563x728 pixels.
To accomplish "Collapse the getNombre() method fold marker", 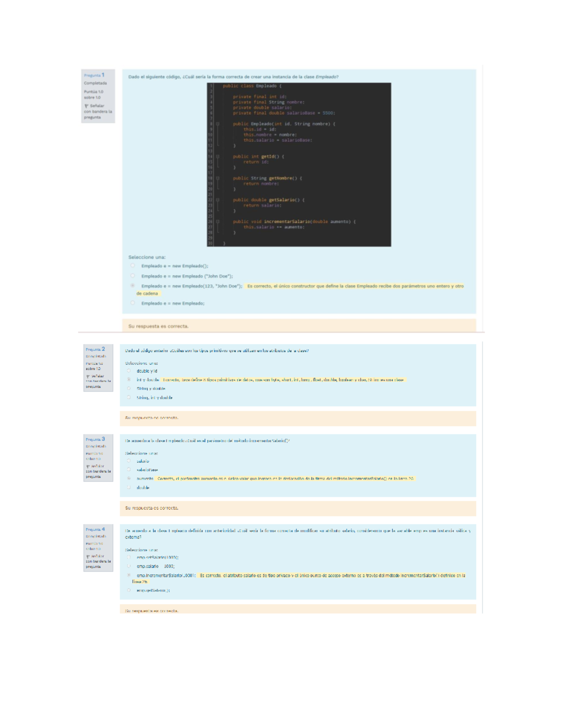I will [218, 178].
